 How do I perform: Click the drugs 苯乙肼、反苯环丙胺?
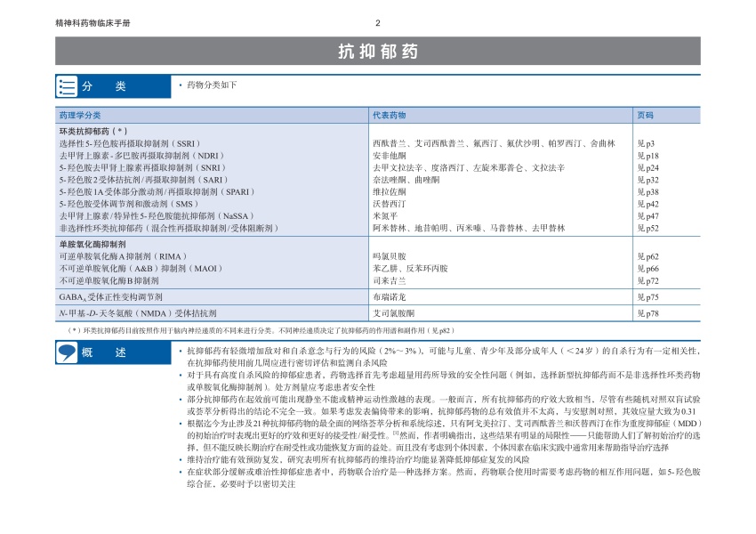(410, 268)
